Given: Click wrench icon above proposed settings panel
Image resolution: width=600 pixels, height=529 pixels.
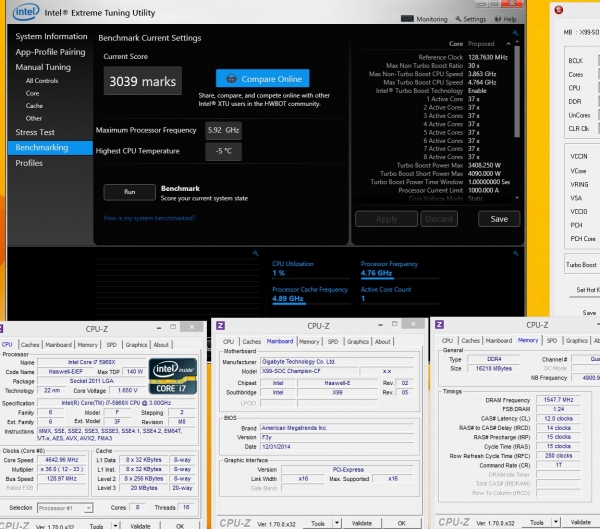Looking at the screenshot, I should click(x=515, y=33).
